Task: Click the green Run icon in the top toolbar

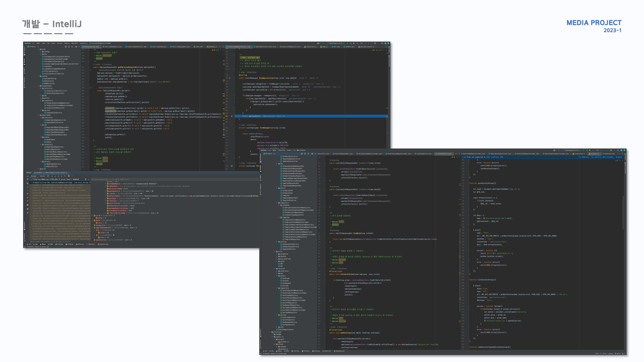Action: pyautogui.click(x=348, y=43)
